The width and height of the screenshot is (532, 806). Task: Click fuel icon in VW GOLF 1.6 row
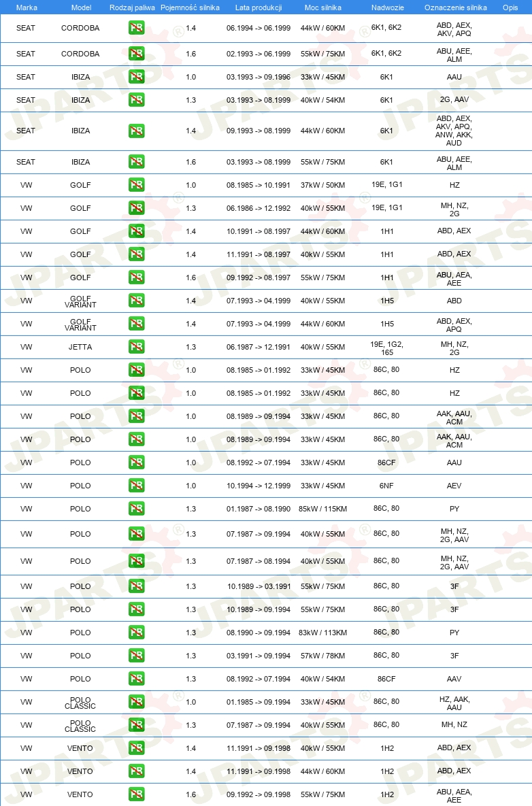(x=136, y=277)
